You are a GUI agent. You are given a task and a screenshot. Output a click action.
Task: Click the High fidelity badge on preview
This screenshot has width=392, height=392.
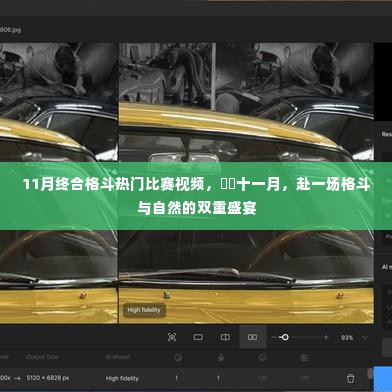coord(144,310)
